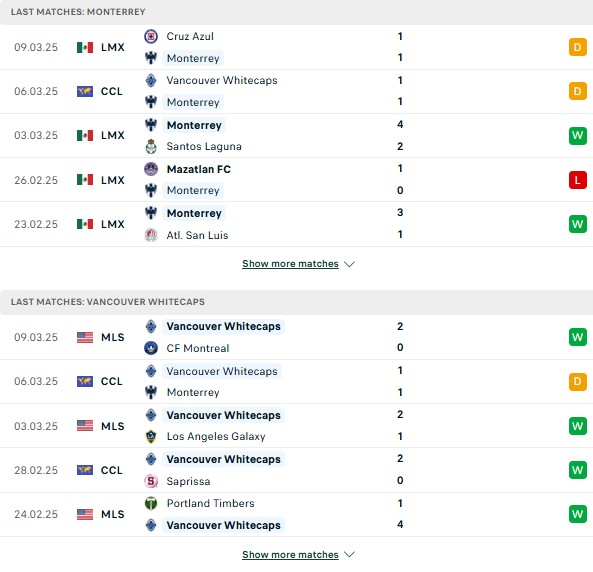Click the Atl. San Luis crest icon

pyautogui.click(x=151, y=235)
